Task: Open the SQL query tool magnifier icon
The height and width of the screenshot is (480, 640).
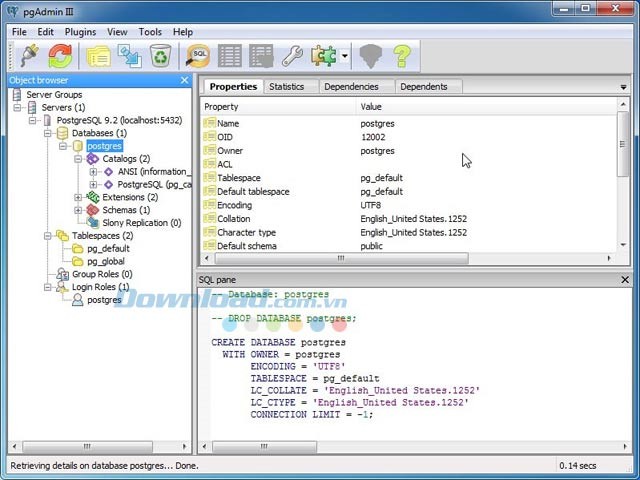Action: pos(198,56)
